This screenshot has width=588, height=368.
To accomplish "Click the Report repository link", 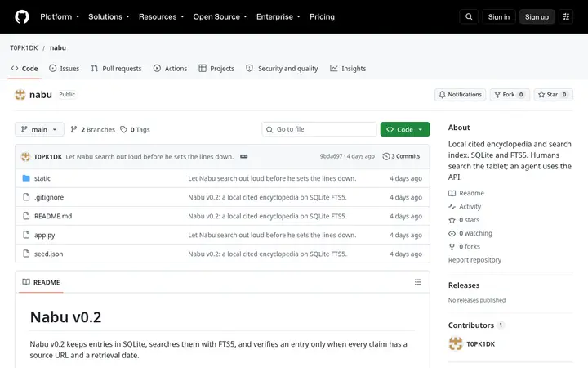I will tap(474, 260).
